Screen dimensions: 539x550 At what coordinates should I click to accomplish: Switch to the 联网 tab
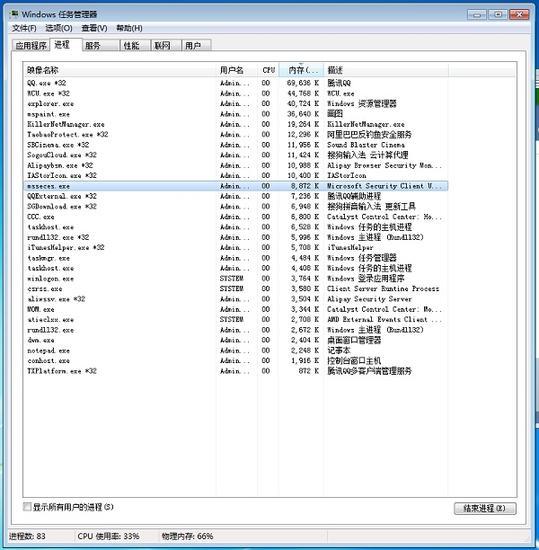(x=166, y=46)
